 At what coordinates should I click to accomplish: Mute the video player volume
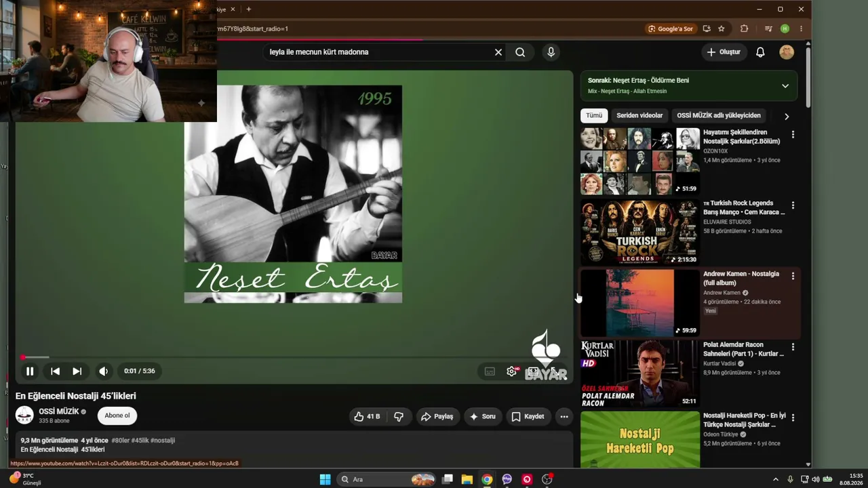[103, 371]
